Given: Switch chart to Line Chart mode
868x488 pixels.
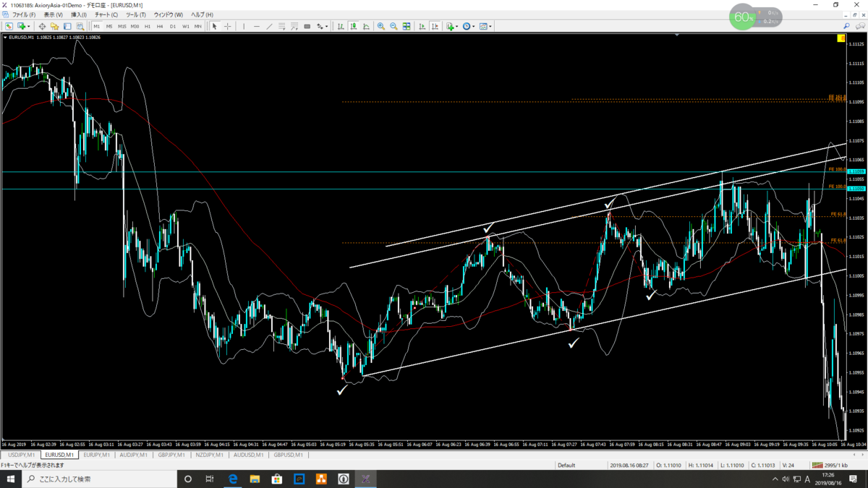Looking at the screenshot, I should 366,26.
